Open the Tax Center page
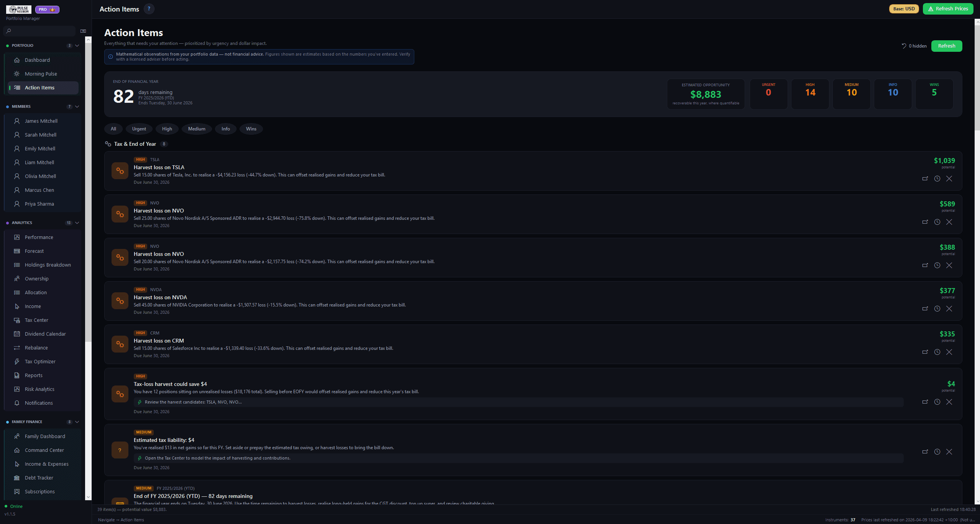This screenshot has height=524, width=980. (x=36, y=320)
